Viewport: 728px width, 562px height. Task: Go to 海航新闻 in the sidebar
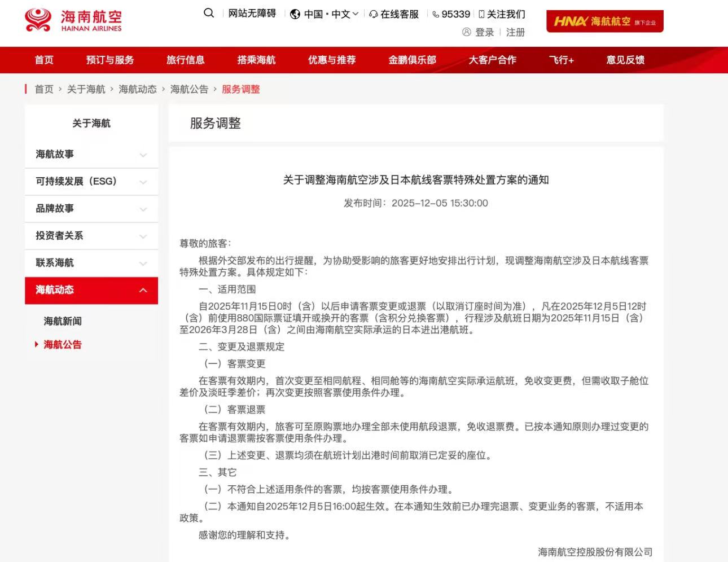point(63,321)
